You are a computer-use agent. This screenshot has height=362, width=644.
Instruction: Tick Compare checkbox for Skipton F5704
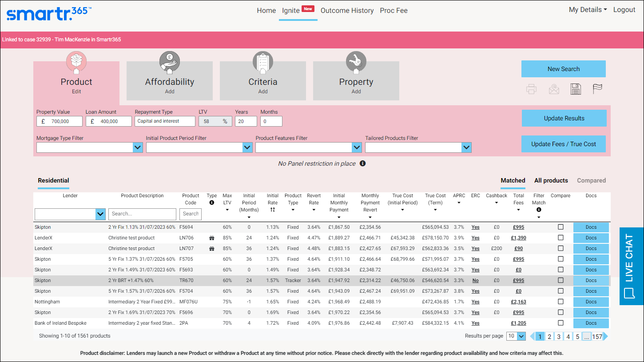561,291
